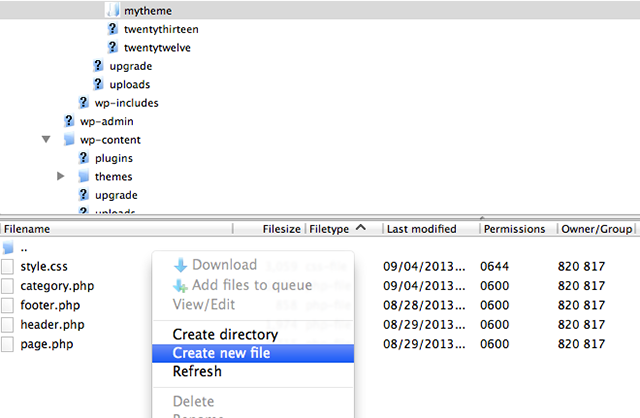This screenshot has width=640, height=418.
Task: Choose Add files to queue
Action: (253, 285)
